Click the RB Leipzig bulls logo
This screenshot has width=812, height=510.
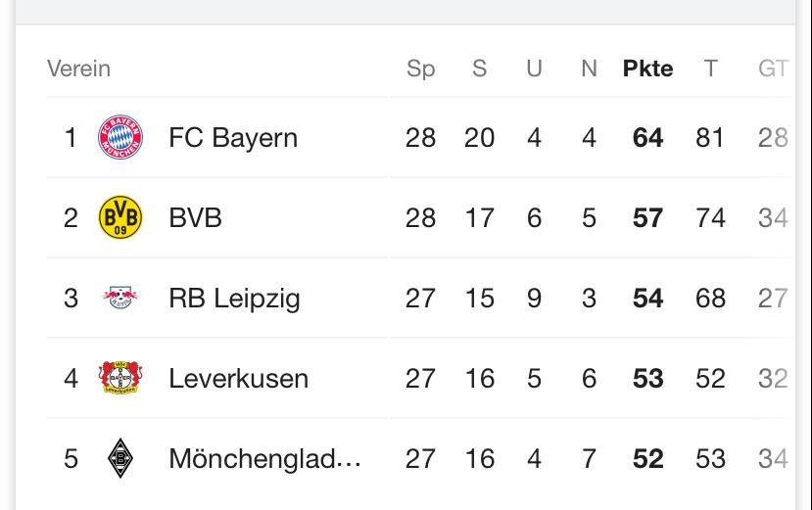coord(120,298)
